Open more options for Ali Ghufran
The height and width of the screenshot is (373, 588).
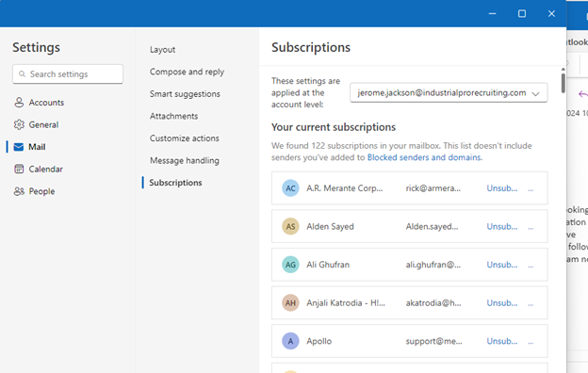(x=531, y=266)
